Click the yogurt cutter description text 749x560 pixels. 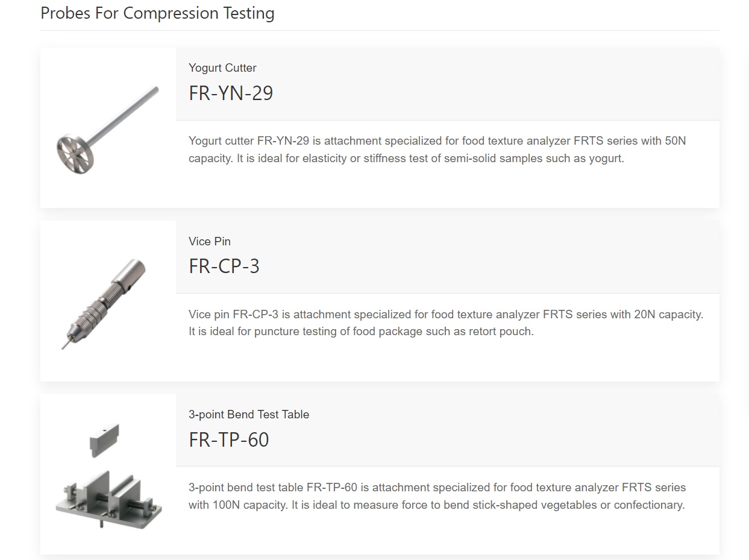[437, 149]
